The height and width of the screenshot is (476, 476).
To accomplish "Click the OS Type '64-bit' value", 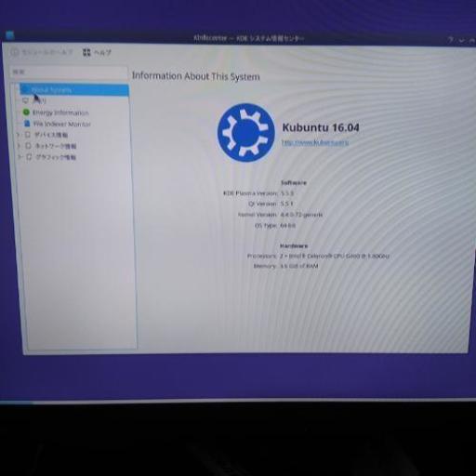I will pyautogui.click(x=288, y=226).
